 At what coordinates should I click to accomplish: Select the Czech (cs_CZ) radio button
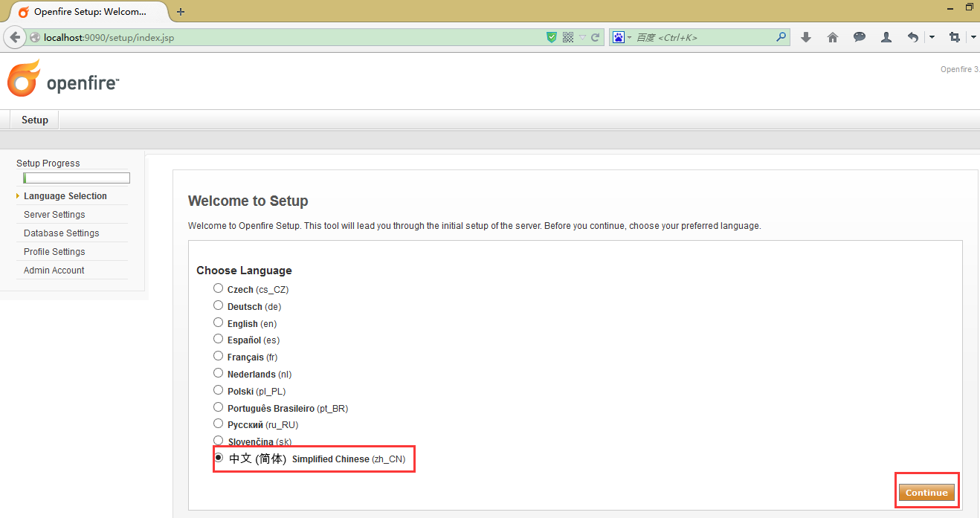pyautogui.click(x=218, y=288)
